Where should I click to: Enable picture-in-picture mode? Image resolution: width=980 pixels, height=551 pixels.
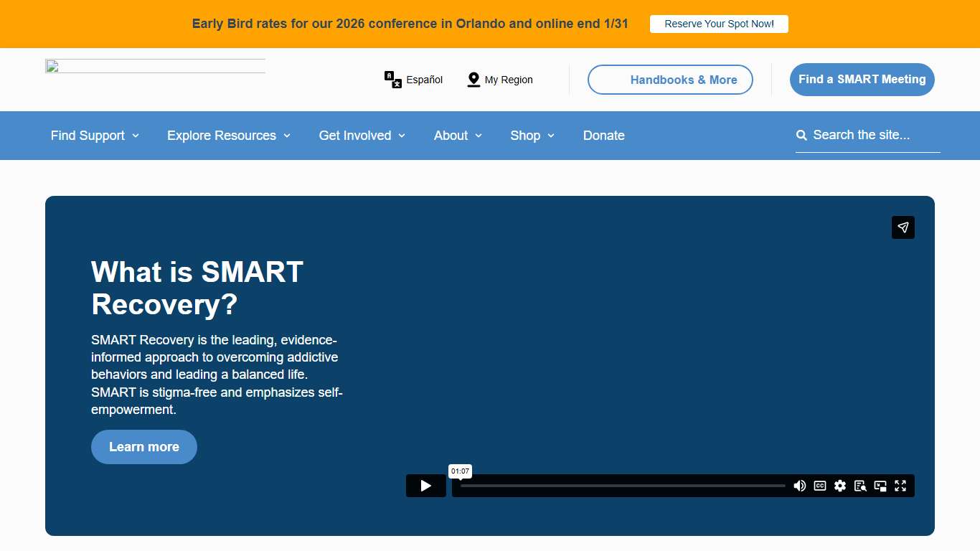click(880, 486)
